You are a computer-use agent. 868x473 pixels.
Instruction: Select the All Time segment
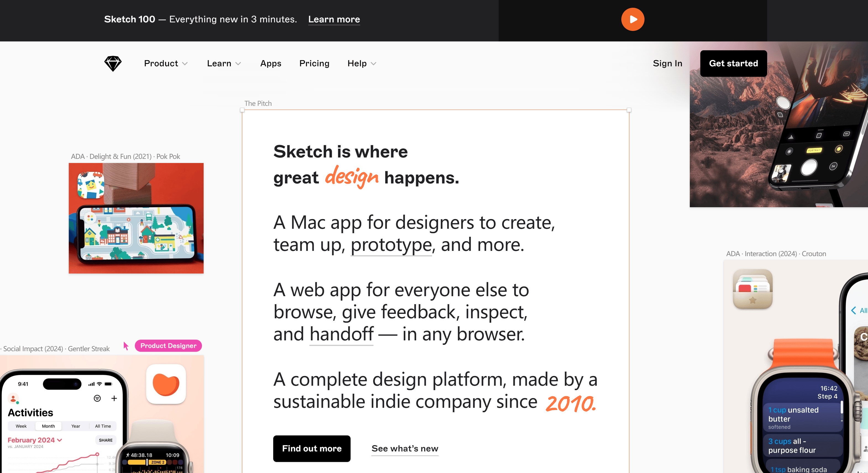(103, 426)
